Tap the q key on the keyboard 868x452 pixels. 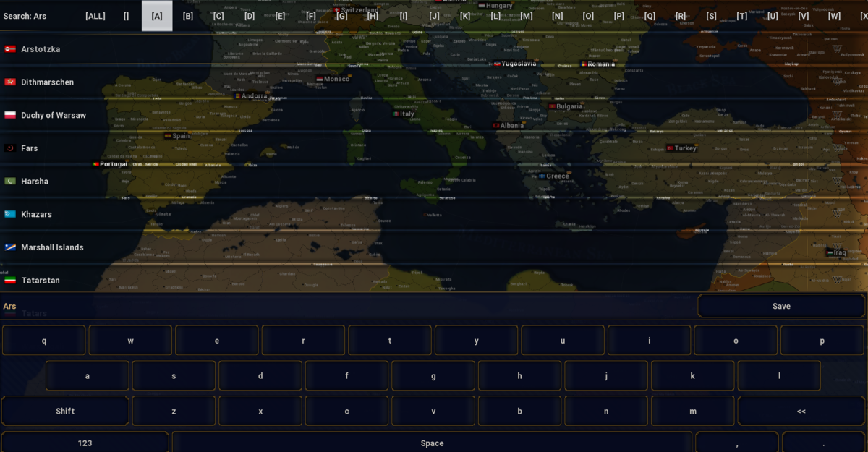[x=44, y=341]
